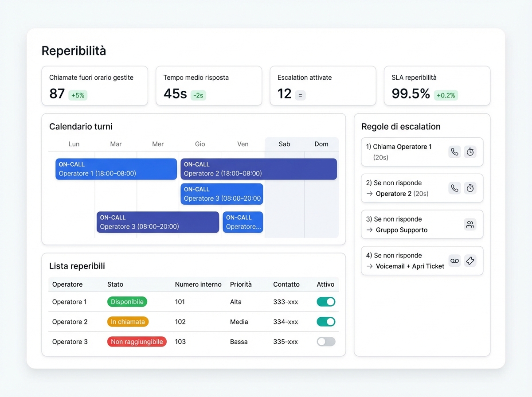This screenshot has height=397, width=532.
Task: Turn off the Operatore 2 active toggle
Action: point(326,322)
